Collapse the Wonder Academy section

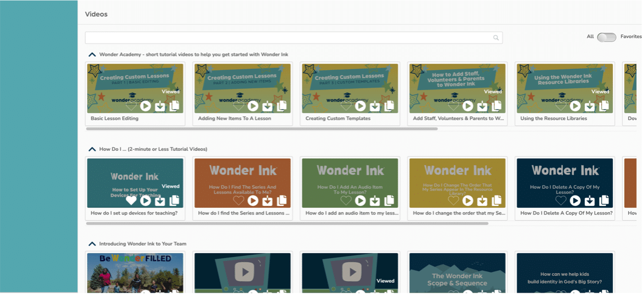[92, 54]
